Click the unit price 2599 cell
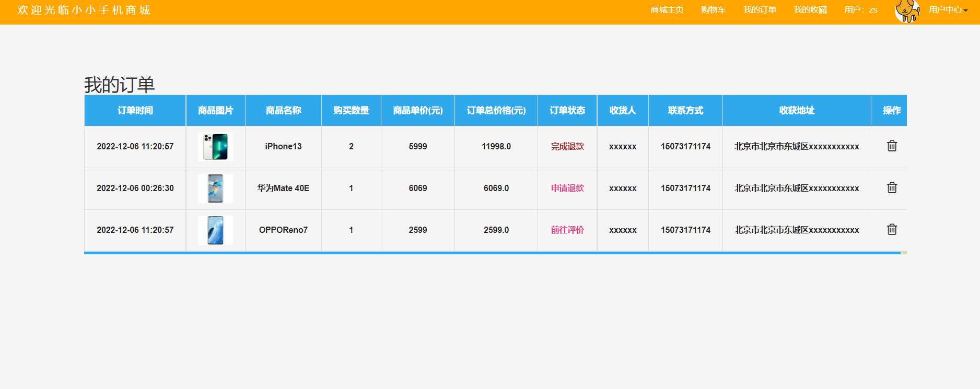980x389 pixels. pyautogui.click(x=418, y=230)
